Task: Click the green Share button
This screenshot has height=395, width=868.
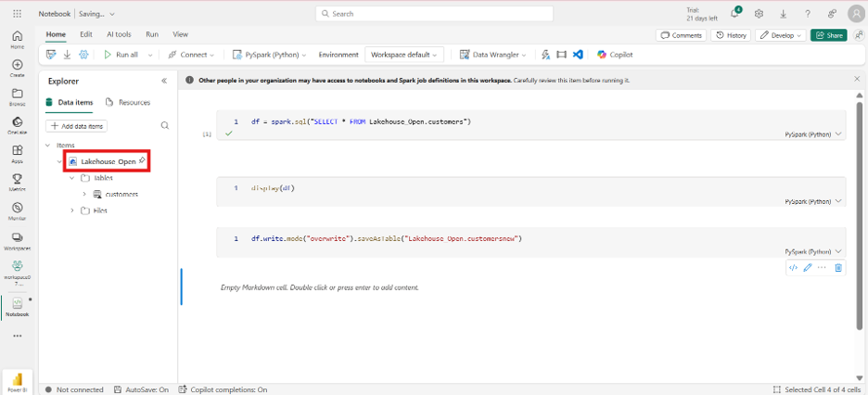Action: tap(829, 35)
